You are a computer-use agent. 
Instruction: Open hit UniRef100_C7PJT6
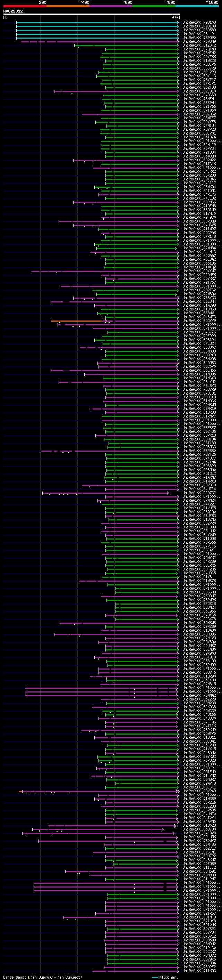coord(199,546)
